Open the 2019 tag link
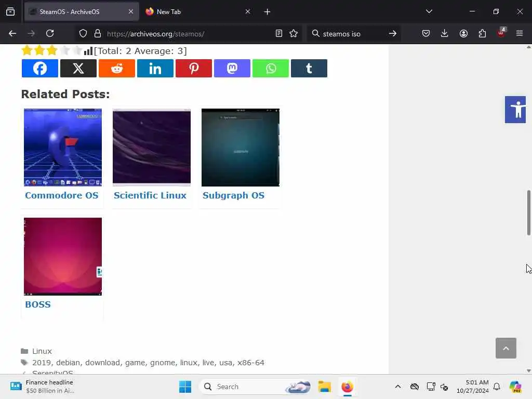 (x=42, y=363)
